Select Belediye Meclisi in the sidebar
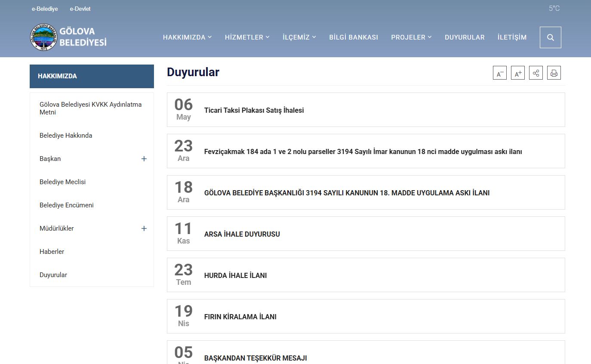Viewport: 591px width, 364px height. [62, 182]
